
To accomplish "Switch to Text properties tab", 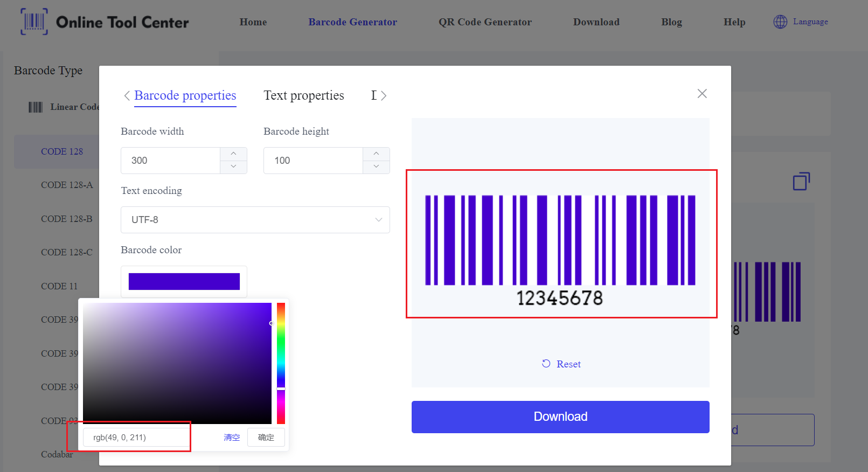I will tap(304, 95).
